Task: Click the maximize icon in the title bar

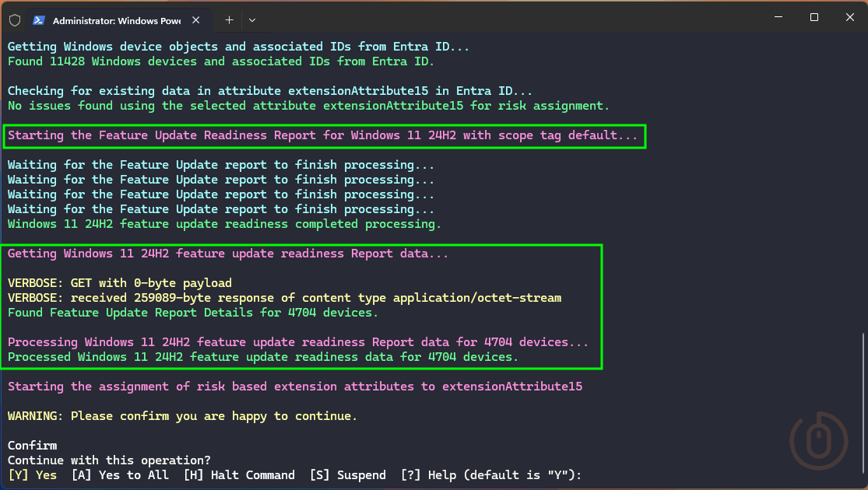Action: pos(814,16)
